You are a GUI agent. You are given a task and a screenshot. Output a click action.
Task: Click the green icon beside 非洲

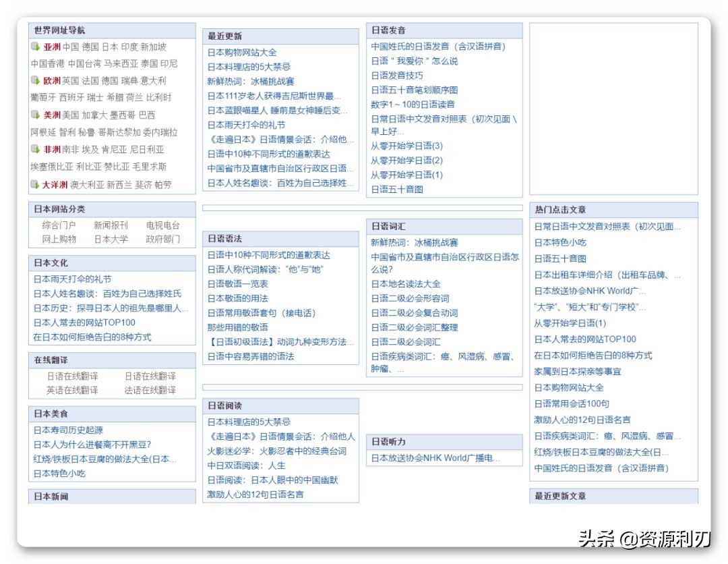[34, 150]
